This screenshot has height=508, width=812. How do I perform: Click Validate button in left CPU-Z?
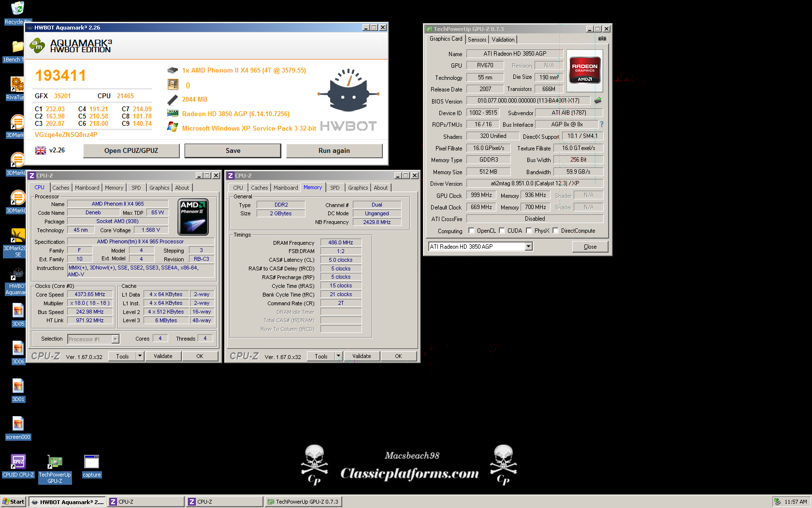(163, 356)
